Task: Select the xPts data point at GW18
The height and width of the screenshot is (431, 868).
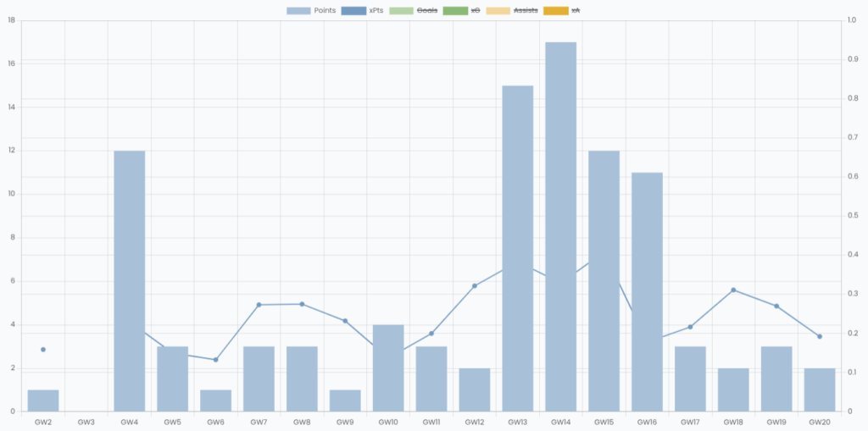Action: tap(733, 290)
